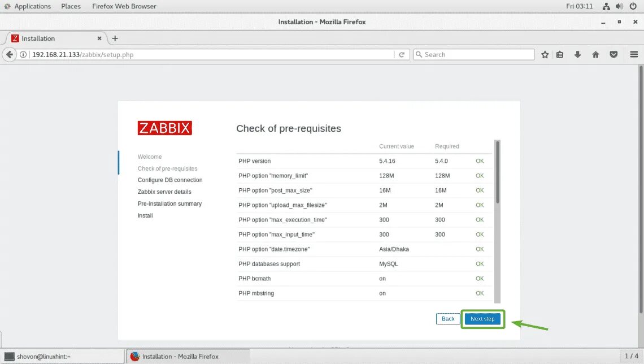Select Installation - Mozilla Firefox taskbar entry
The width and height of the screenshot is (644, 364).
click(188, 356)
